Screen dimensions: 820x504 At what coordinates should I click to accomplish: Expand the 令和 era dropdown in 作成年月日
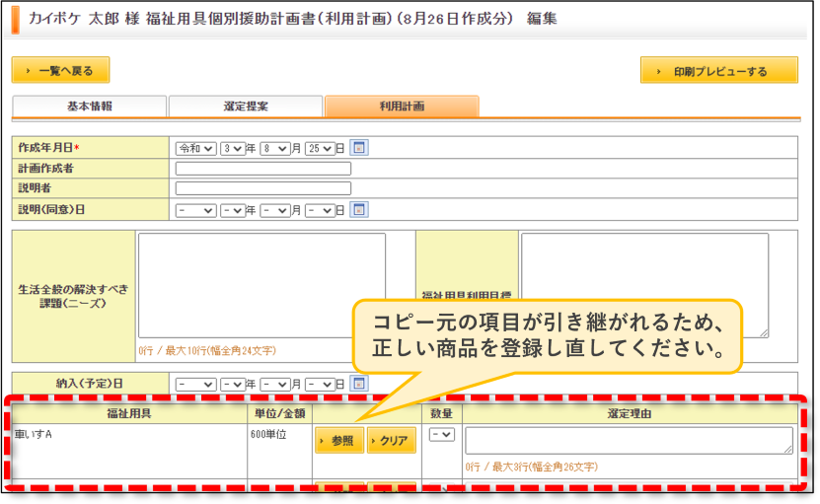coord(196,149)
